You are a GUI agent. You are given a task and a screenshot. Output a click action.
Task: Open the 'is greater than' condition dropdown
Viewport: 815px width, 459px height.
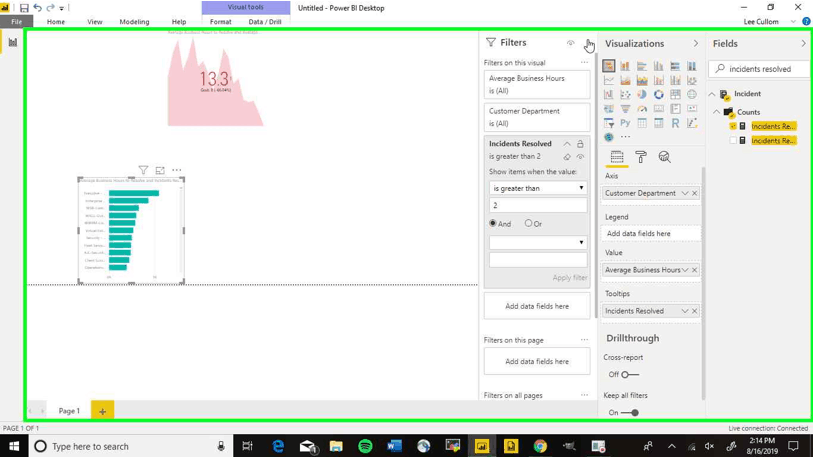[538, 188]
